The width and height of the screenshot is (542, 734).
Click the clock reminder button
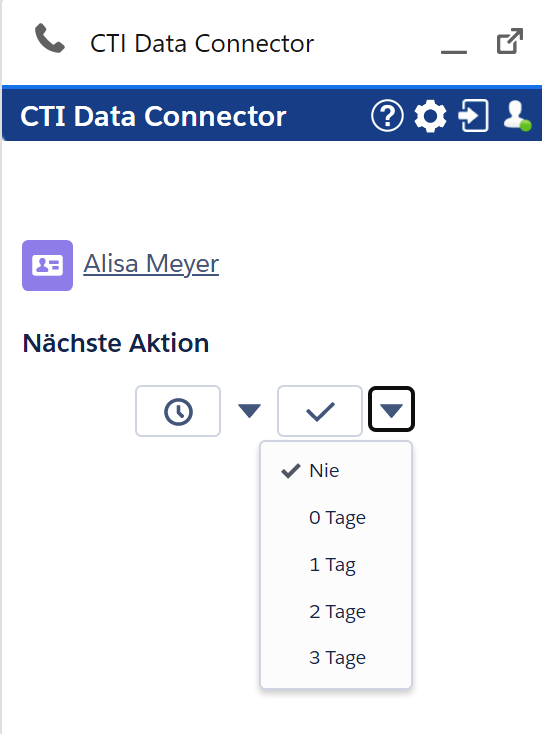pyautogui.click(x=178, y=411)
